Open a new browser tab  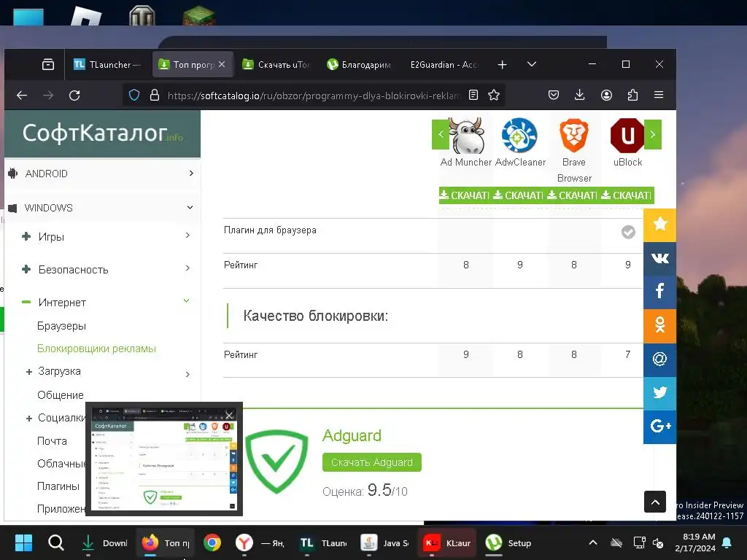click(502, 64)
